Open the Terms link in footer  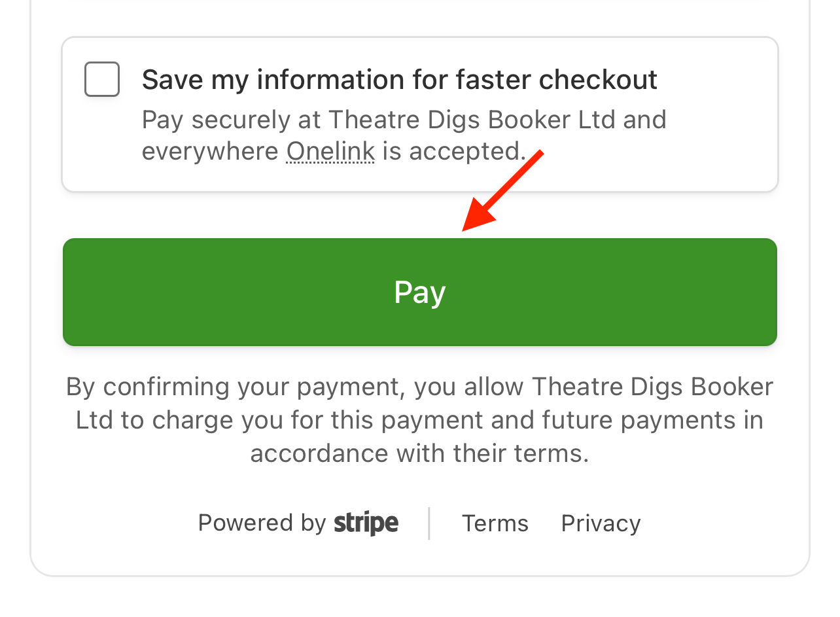click(x=495, y=523)
